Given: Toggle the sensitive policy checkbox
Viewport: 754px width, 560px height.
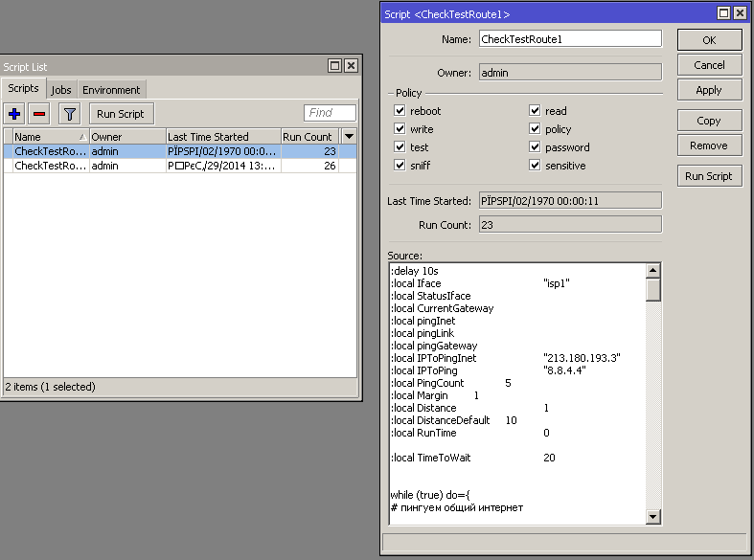Looking at the screenshot, I should coord(535,166).
